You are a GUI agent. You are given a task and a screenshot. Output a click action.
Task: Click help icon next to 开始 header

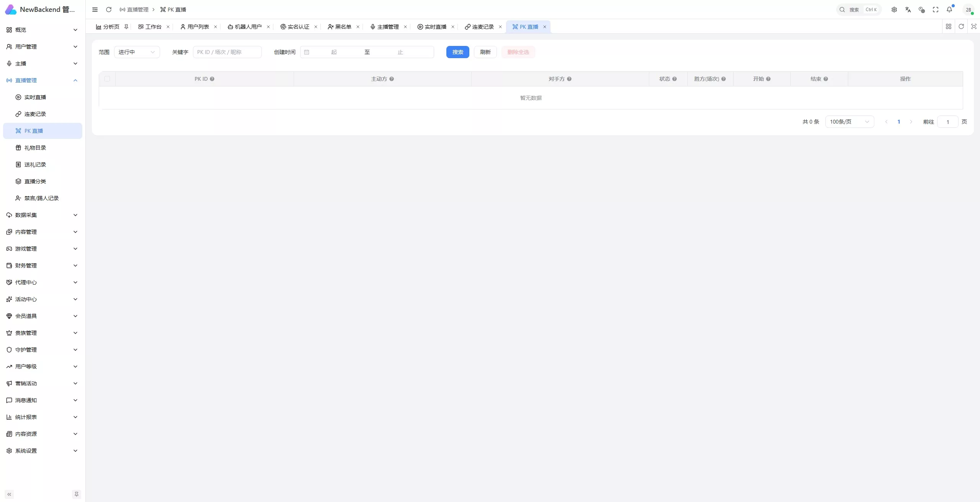768,79
